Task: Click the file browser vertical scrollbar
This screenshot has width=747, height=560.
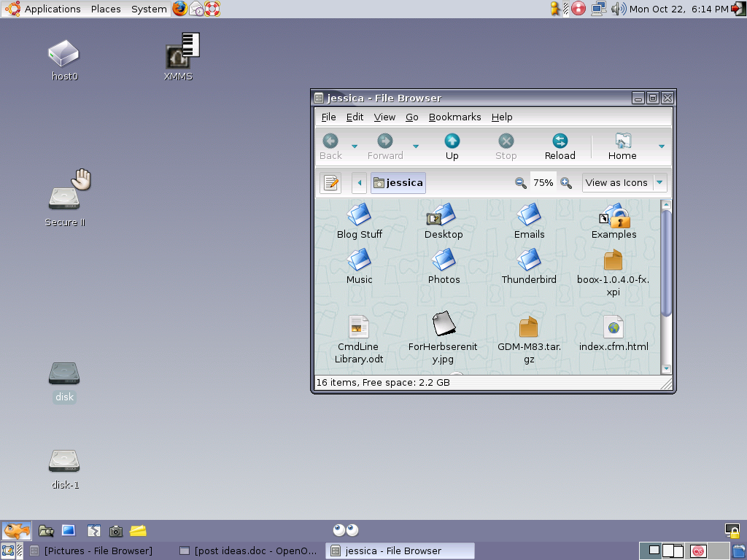Action: 665,262
